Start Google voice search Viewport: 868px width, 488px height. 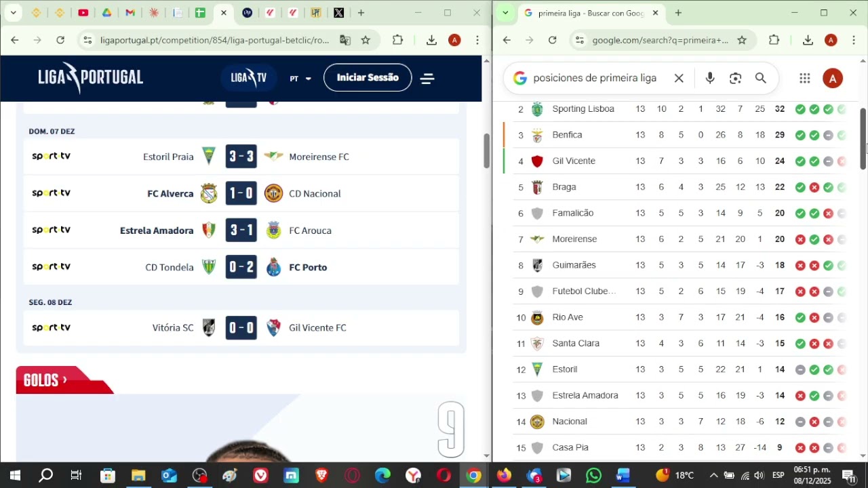[710, 78]
